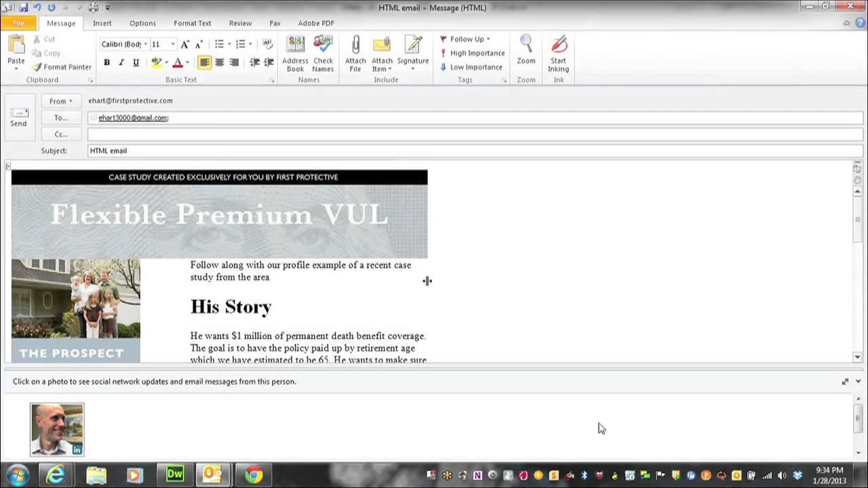Open the Bluetooth icon in system tray

coord(584,476)
